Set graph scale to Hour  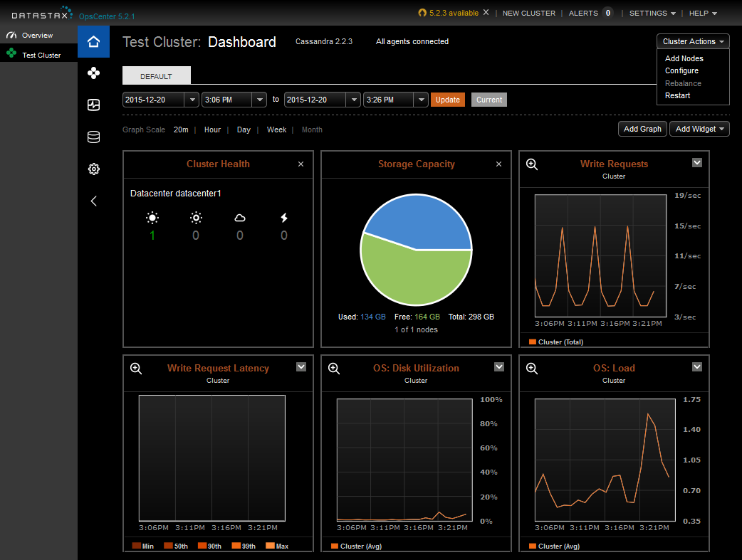[212, 130]
